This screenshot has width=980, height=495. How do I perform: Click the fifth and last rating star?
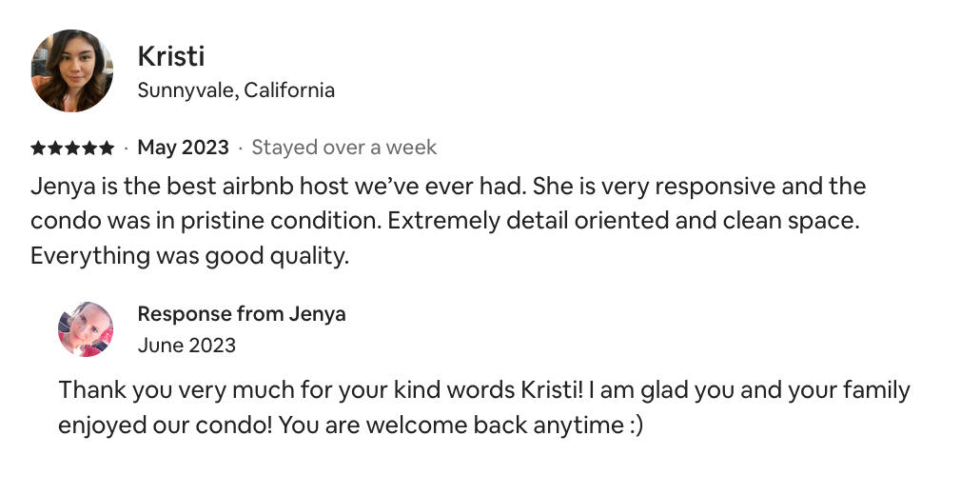click(107, 148)
